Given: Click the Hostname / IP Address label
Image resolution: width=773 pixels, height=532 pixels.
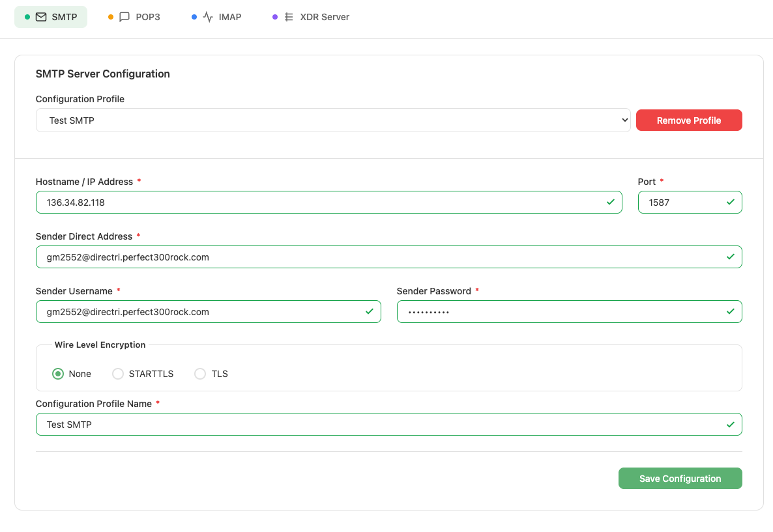Looking at the screenshot, I should coord(84,182).
